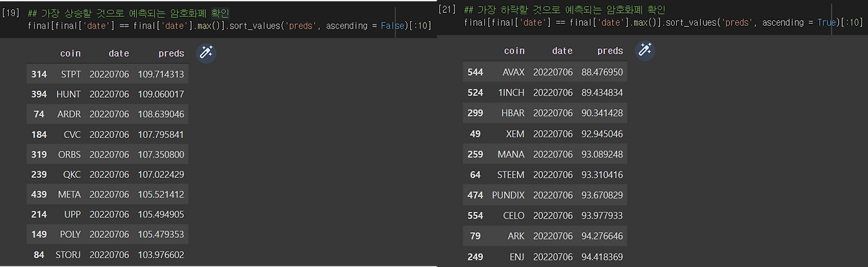This screenshot has width=868, height=267.
Task: Click the magic wand icon beside the right table
Action: pyautogui.click(x=645, y=50)
